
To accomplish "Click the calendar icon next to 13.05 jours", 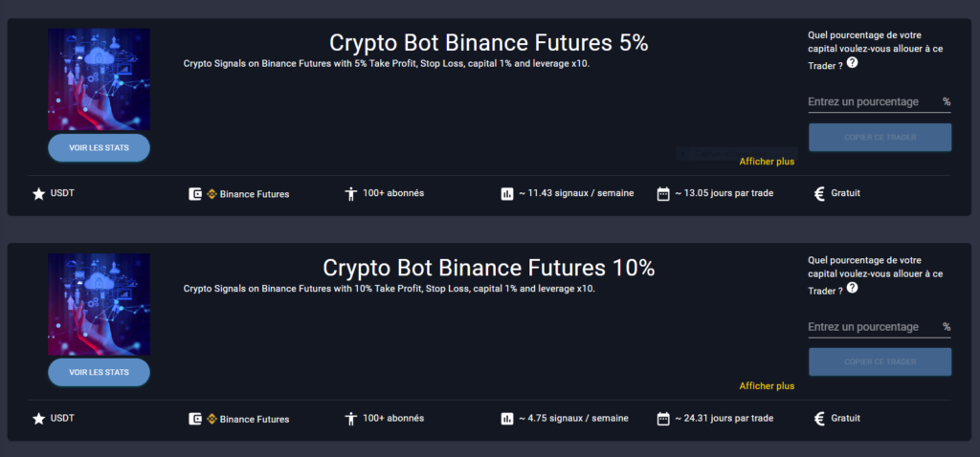I will [x=663, y=194].
